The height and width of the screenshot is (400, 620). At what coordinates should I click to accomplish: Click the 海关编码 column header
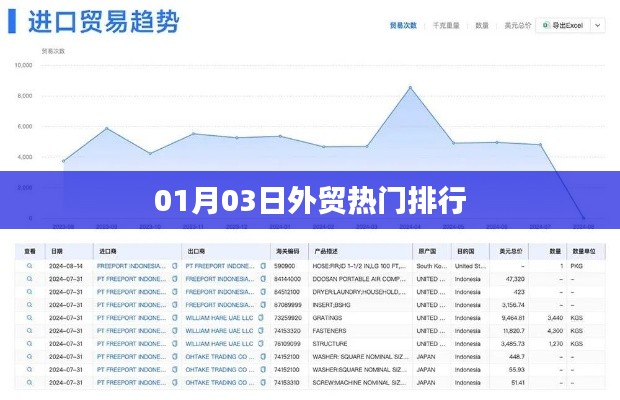pyautogui.click(x=285, y=252)
